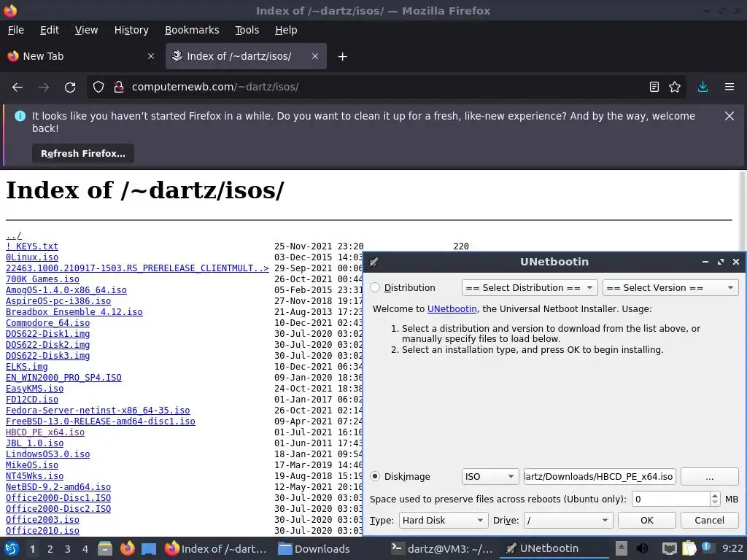Open the Firefox hamburger application menu
Viewport: 747px width, 560px height.
(729, 87)
